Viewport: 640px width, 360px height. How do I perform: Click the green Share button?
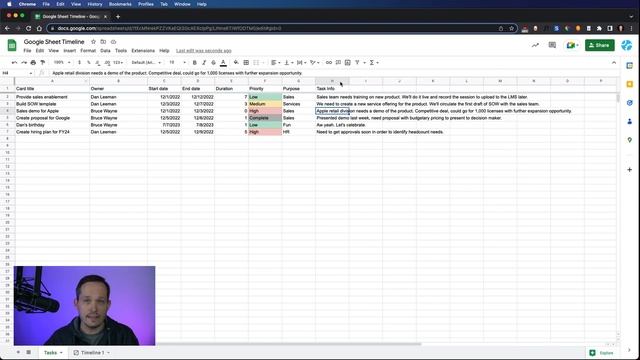click(x=599, y=45)
